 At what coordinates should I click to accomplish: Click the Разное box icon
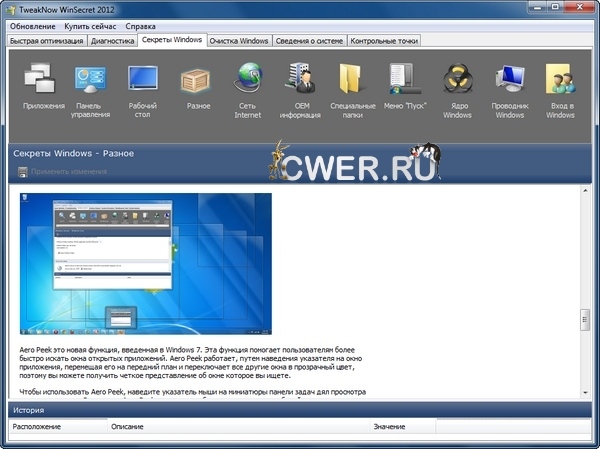pos(197,79)
